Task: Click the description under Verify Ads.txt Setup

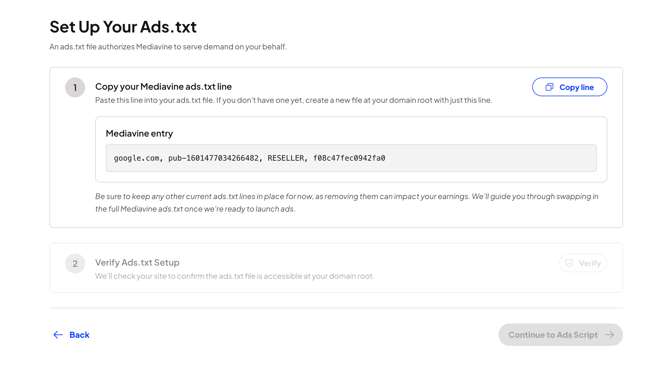Action: click(x=235, y=276)
